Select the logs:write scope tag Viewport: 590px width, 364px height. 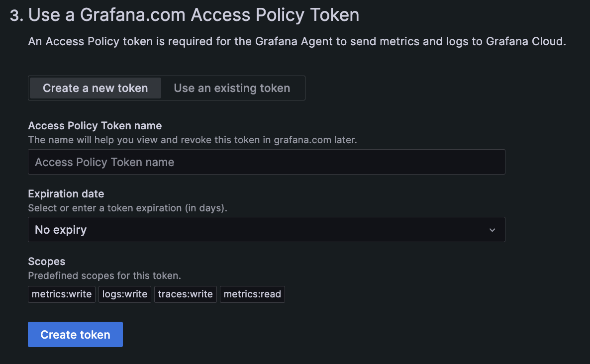125,294
